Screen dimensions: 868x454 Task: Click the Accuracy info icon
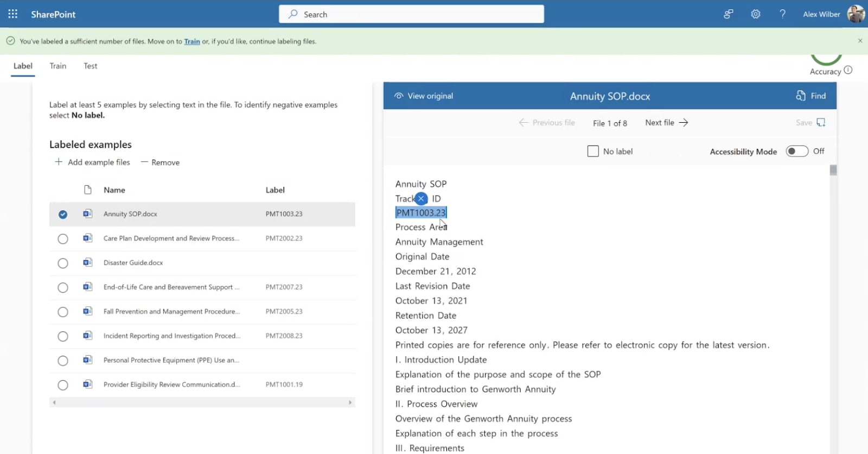point(848,70)
